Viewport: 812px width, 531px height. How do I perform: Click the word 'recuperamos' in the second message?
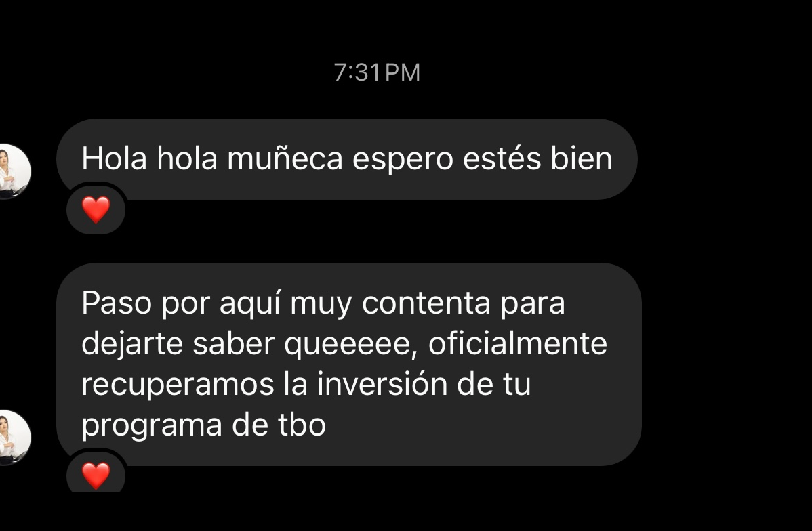(x=178, y=385)
